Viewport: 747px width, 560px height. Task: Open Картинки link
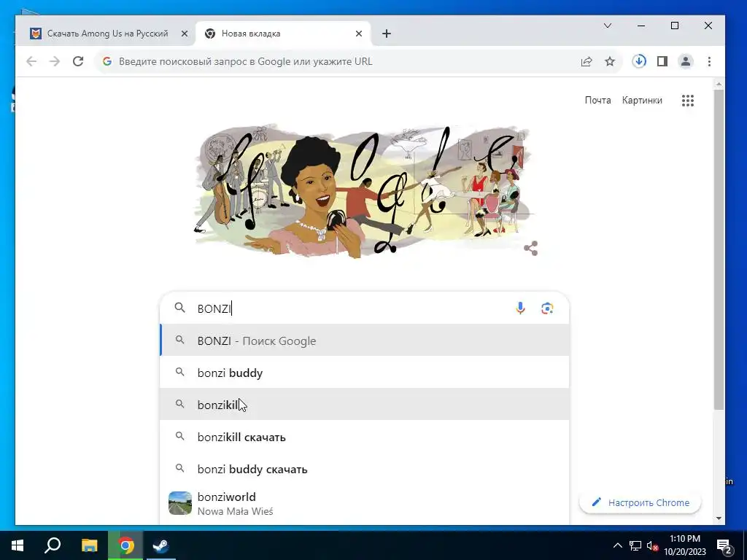pyautogui.click(x=642, y=100)
